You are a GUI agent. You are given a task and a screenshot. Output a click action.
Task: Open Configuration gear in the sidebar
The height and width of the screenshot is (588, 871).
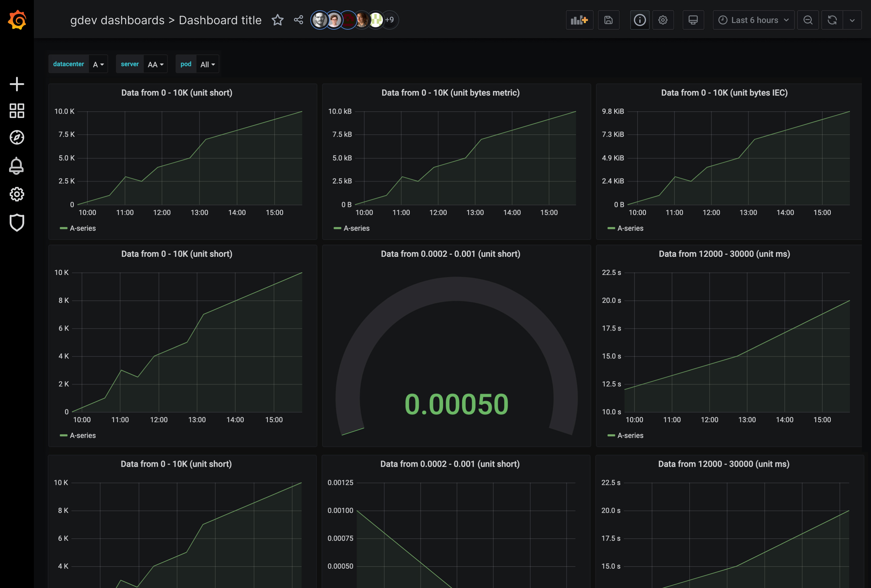coord(17,194)
